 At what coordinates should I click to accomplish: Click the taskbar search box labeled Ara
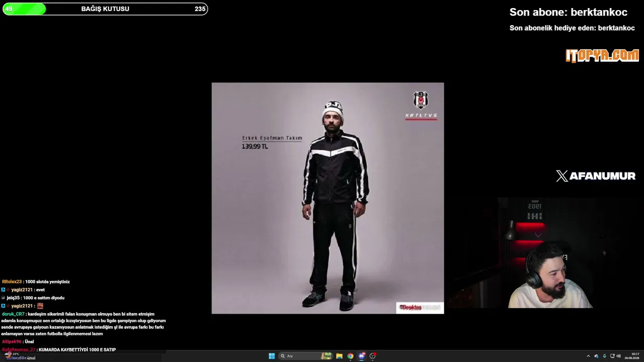[306, 356]
